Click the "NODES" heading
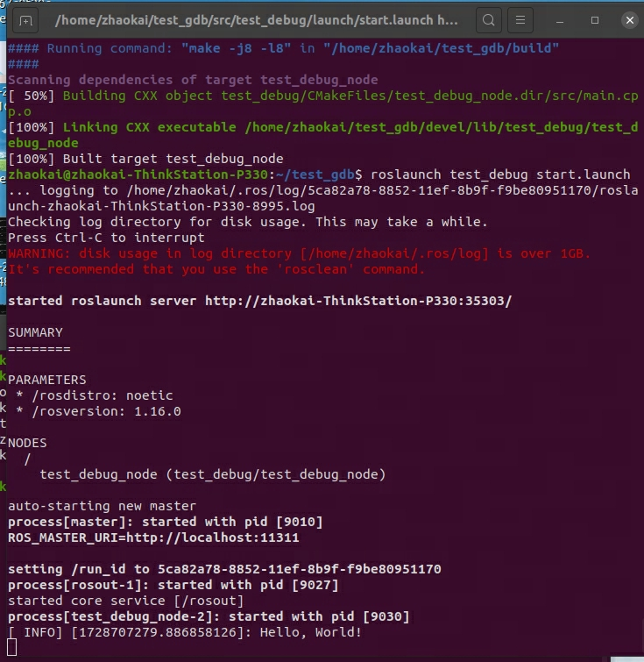 coord(27,443)
